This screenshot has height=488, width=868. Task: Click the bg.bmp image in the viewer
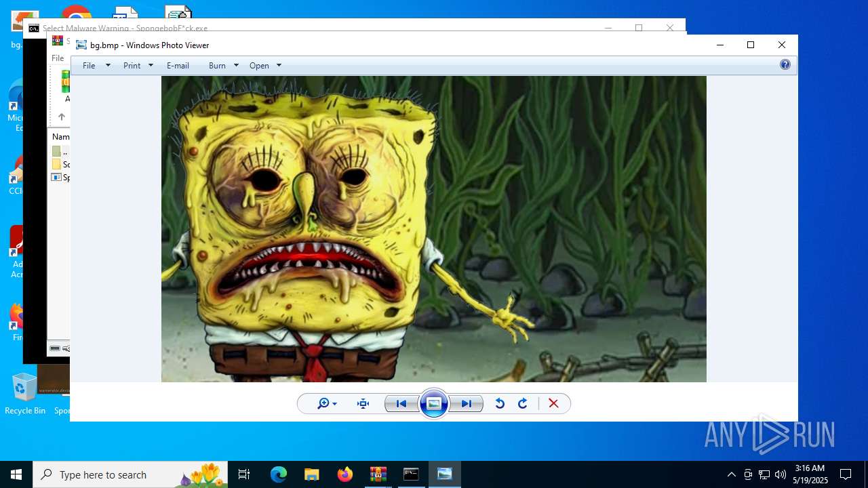(x=434, y=229)
